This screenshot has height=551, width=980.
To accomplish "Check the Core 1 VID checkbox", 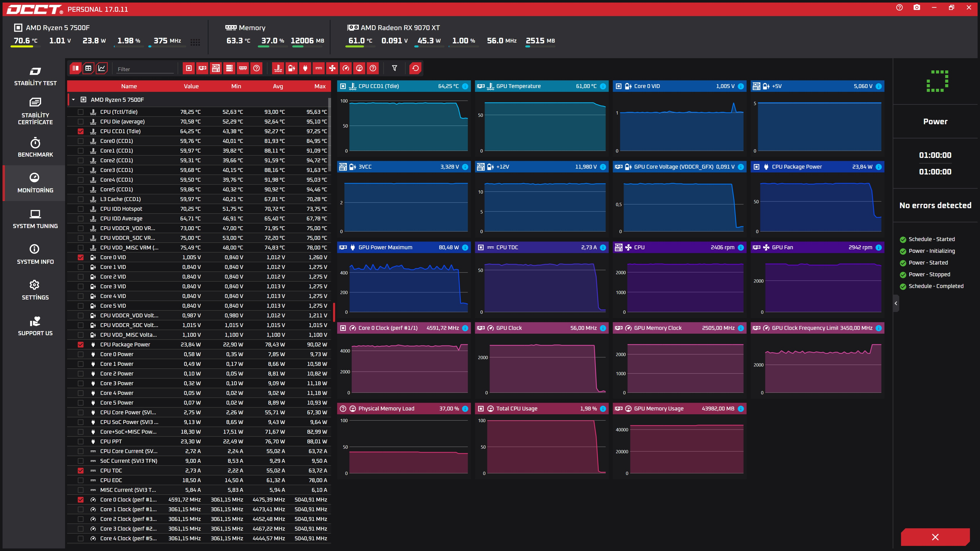I will coord(81,267).
